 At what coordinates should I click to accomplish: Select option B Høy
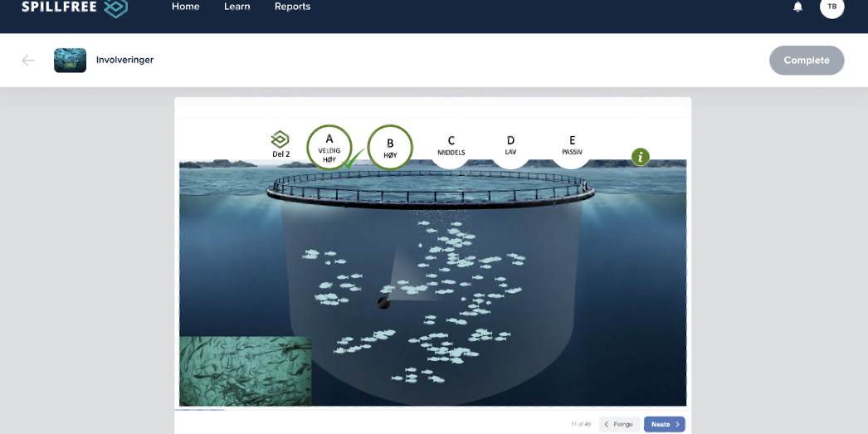tap(390, 147)
